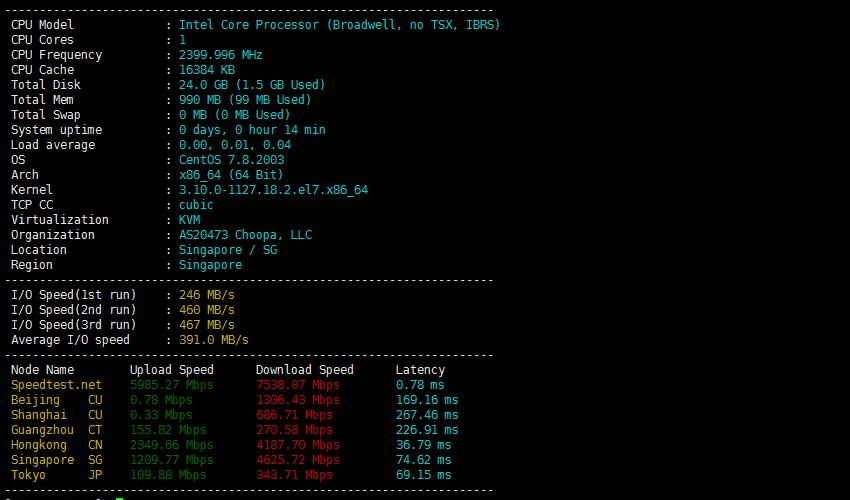The image size is (850, 500).
Task: Click the average I/O speed 391.0 MB/s
Action: [214, 340]
